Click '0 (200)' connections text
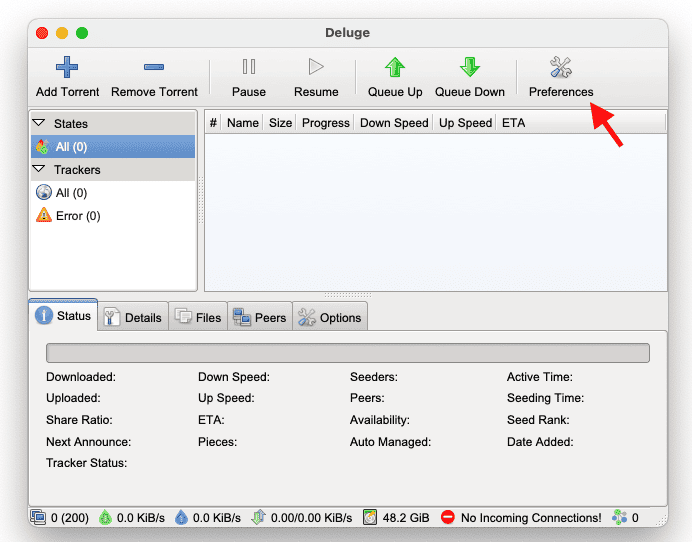The image size is (692, 542). [x=70, y=518]
